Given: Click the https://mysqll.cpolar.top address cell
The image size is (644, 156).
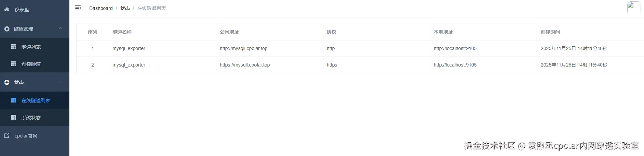Looking at the screenshot, I should [245, 65].
